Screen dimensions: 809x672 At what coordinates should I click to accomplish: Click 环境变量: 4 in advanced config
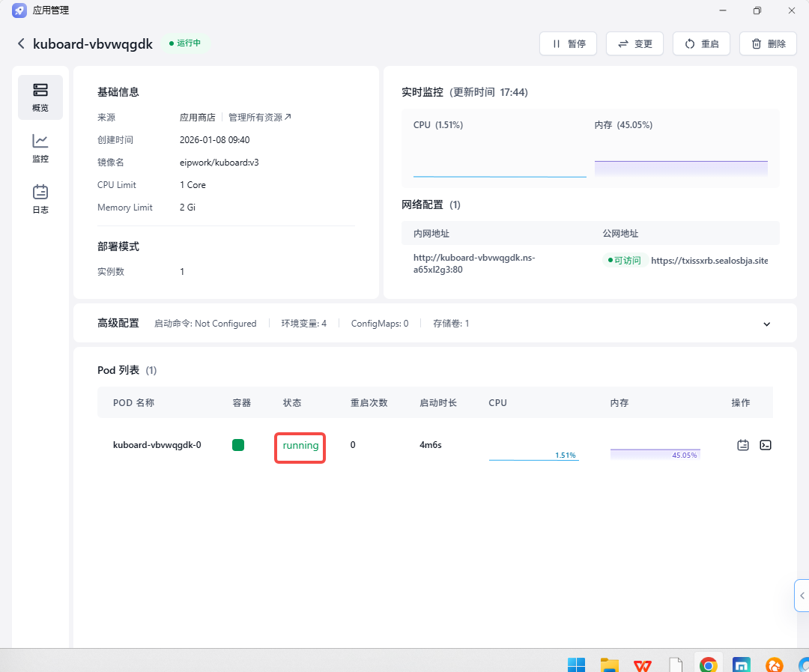point(304,324)
